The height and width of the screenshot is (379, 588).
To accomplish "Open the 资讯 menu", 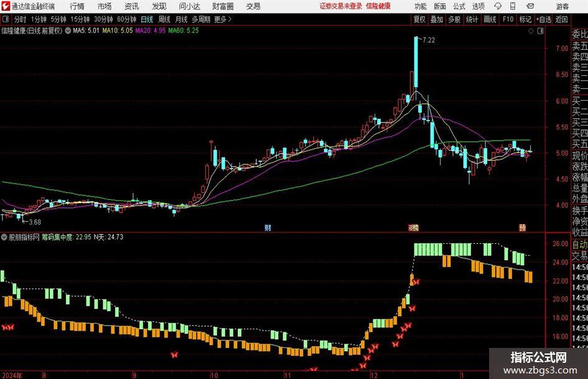I will click(x=132, y=6).
